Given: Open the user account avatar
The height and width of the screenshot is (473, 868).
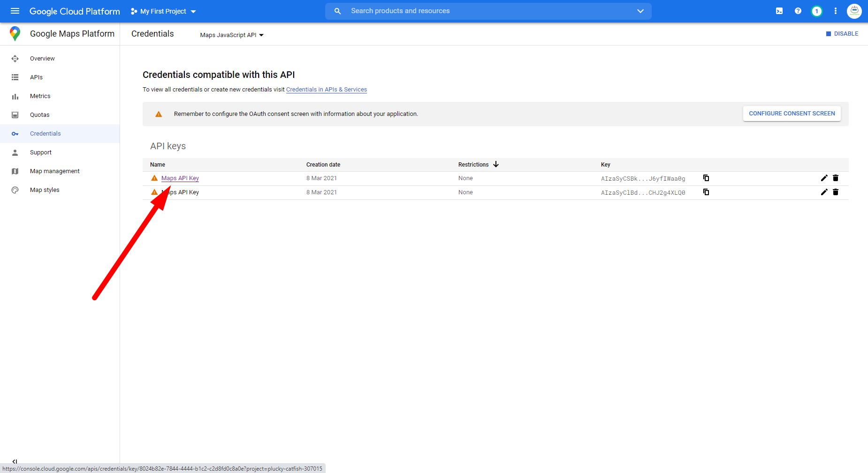Looking at the screenshot, I should point(854,11).
